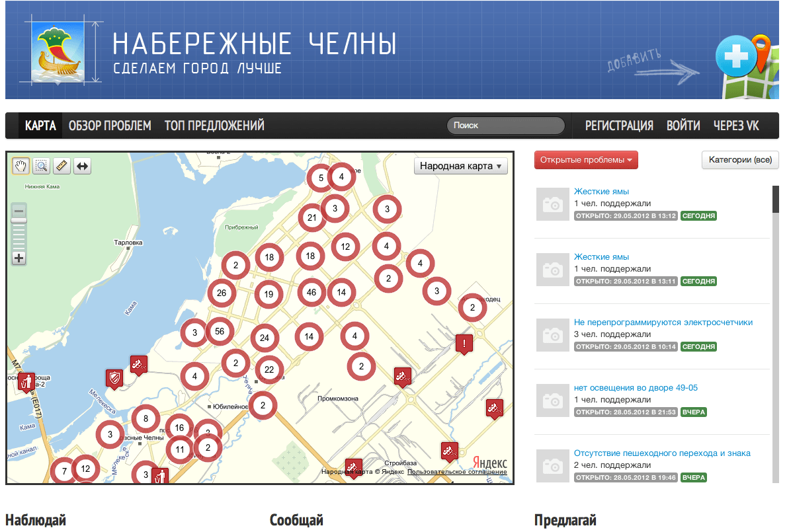Image resolution: width=789 pixels, height=532 pixels.
Task: Switch to the Обзор проблем tab
Action: [x=110, y=126]
